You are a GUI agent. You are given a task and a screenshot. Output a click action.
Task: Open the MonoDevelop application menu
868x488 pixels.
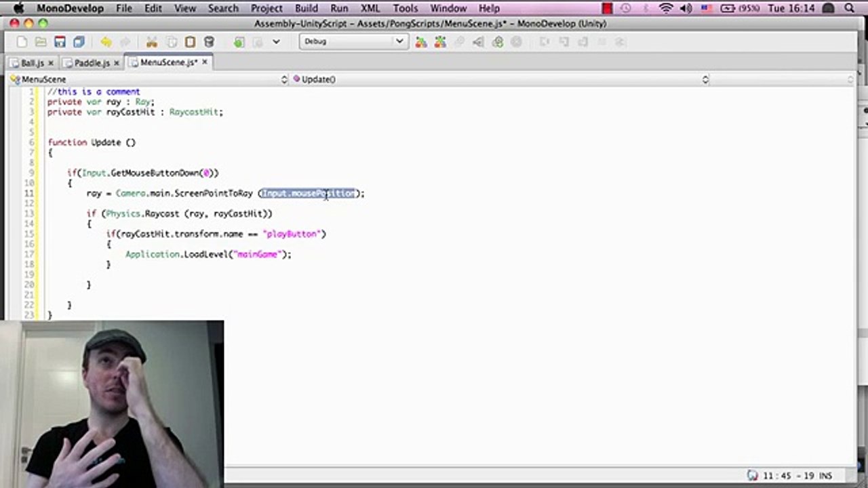(69, 8)
